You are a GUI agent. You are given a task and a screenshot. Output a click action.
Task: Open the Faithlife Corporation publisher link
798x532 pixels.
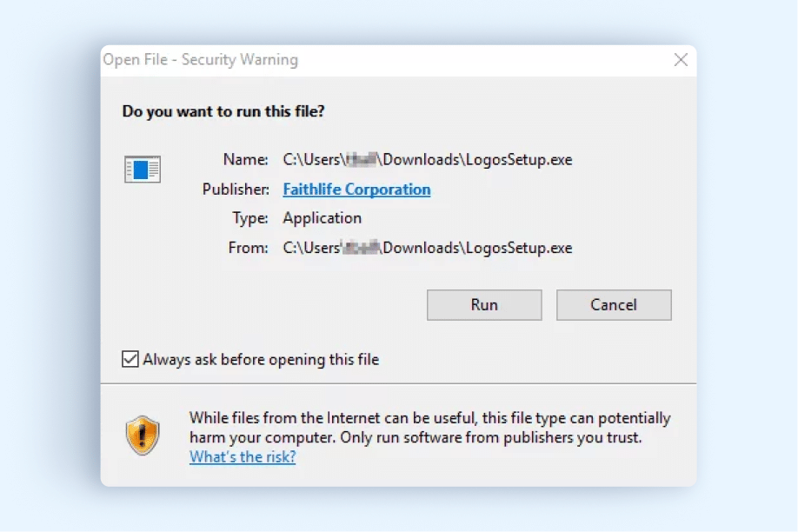click(356, 190)
